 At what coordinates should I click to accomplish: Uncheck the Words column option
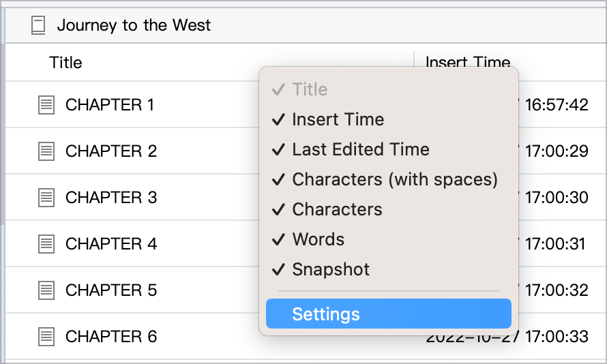pos(389,239)
